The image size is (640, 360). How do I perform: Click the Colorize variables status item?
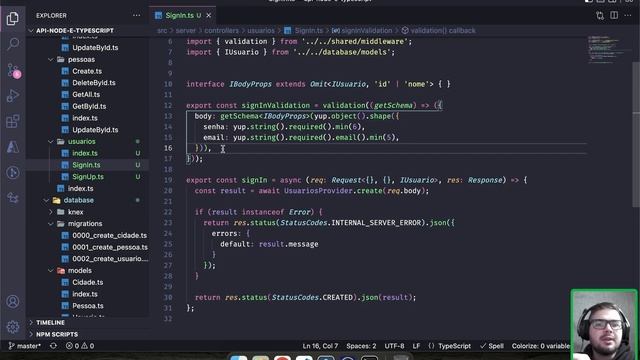click(x=541, y=346)
